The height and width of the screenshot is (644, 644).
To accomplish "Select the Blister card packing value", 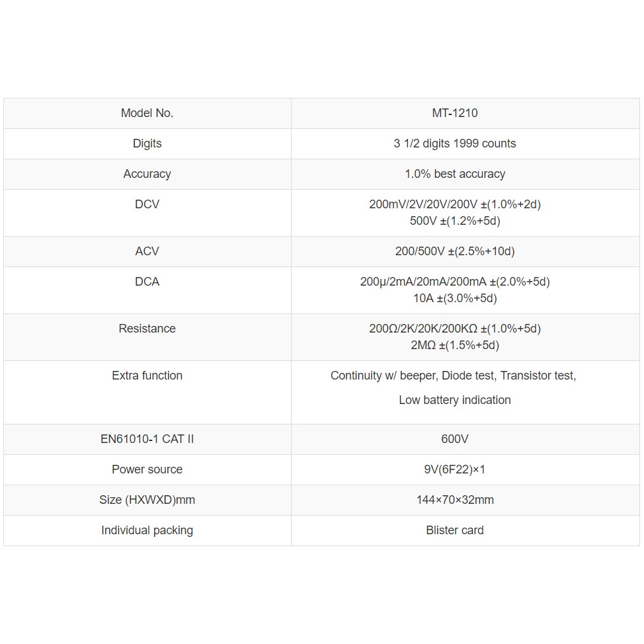I will pos(455,530).
